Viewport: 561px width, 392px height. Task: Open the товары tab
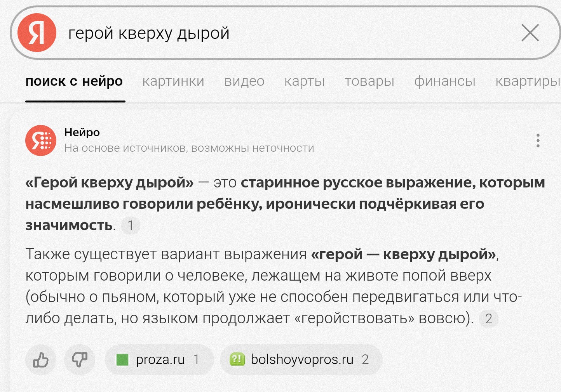point(369,81)
